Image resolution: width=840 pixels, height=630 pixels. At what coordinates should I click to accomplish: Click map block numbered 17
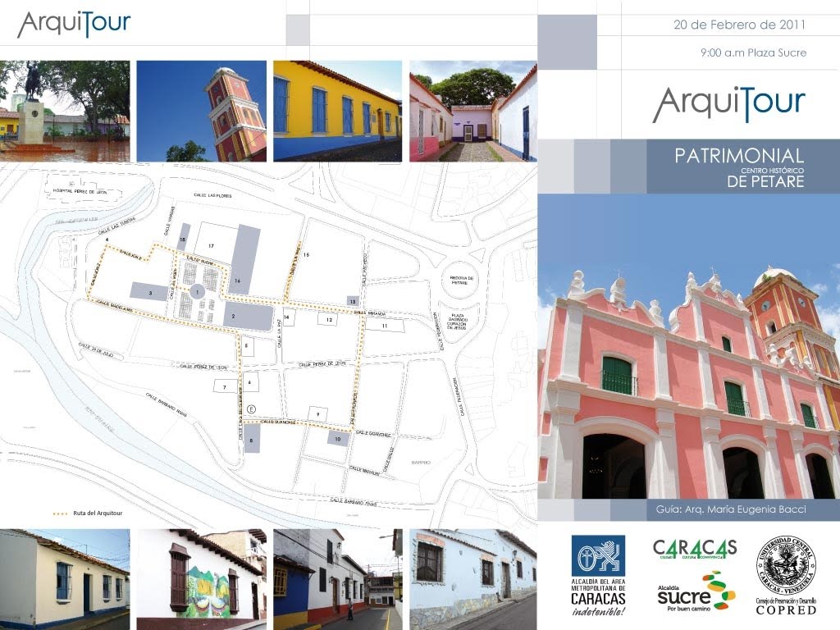pyautogui.click(x=215, y=244)
